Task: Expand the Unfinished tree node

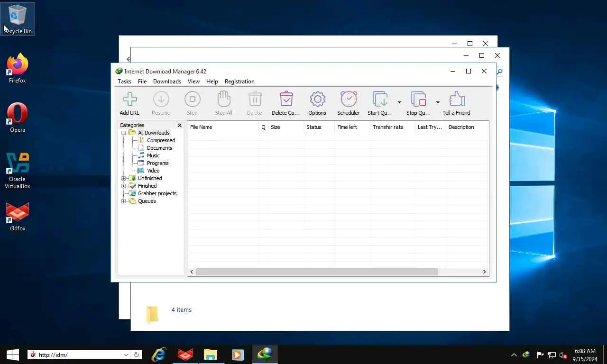Action: point(124,178)
